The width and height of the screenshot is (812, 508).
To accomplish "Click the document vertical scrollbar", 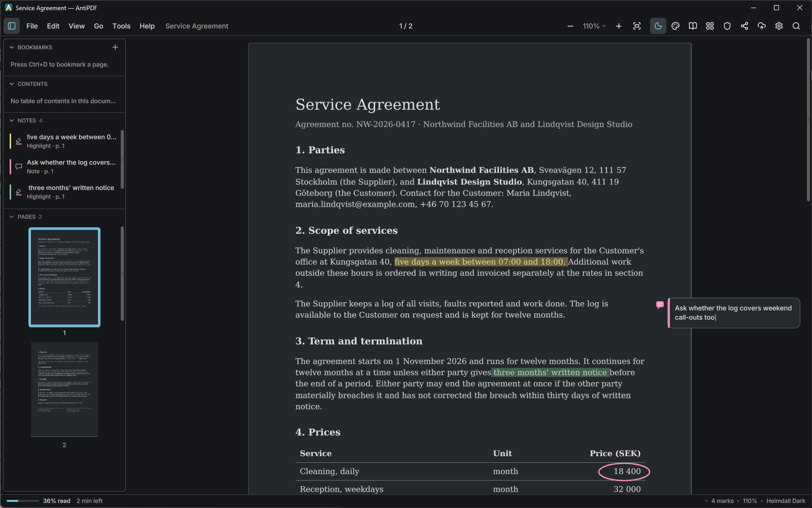I will [x=808, y=120].
